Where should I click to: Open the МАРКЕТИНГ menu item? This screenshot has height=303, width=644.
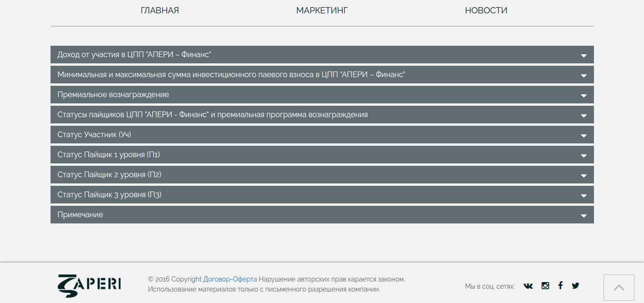322,10
